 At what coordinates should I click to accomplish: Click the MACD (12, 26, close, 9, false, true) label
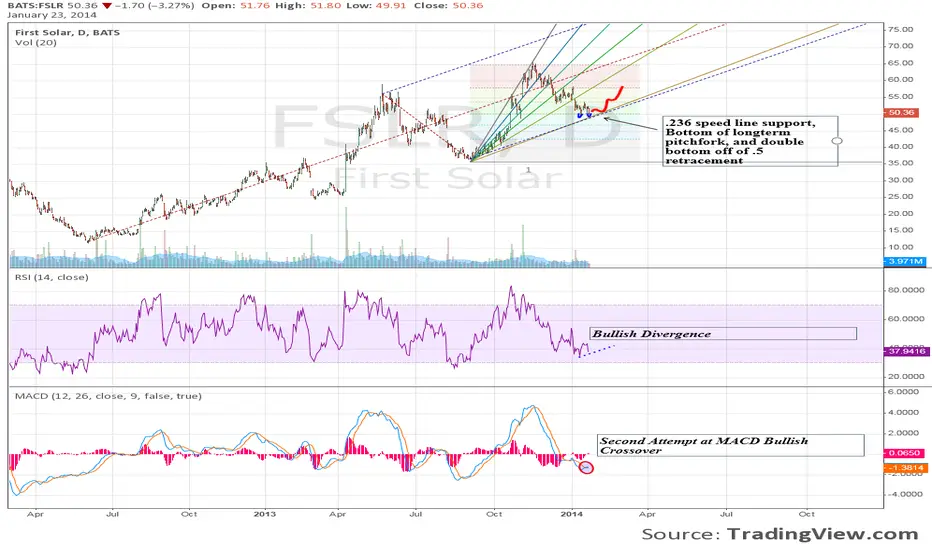[108, 396]
